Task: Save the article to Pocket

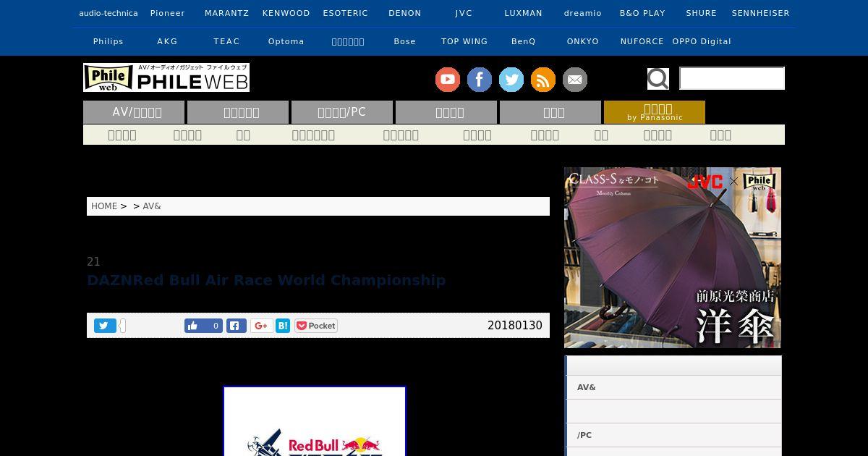Action: pos(316,326)
